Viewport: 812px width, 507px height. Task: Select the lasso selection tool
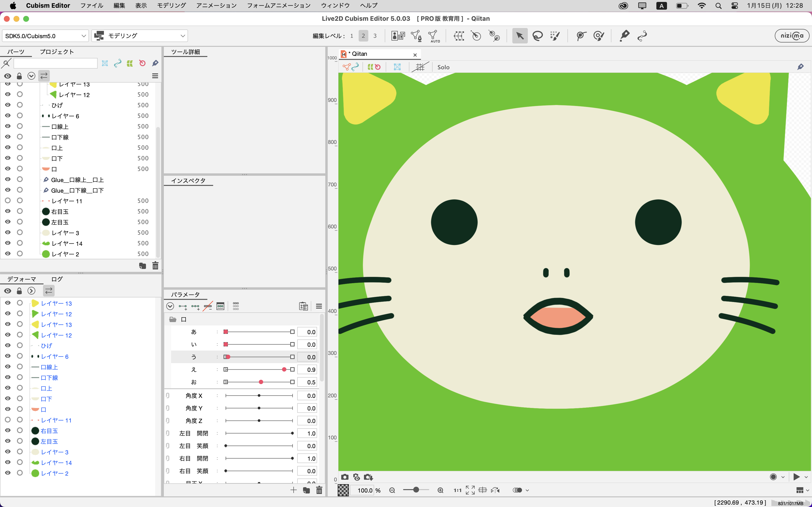pyautogui.click(x=537, y=36)
